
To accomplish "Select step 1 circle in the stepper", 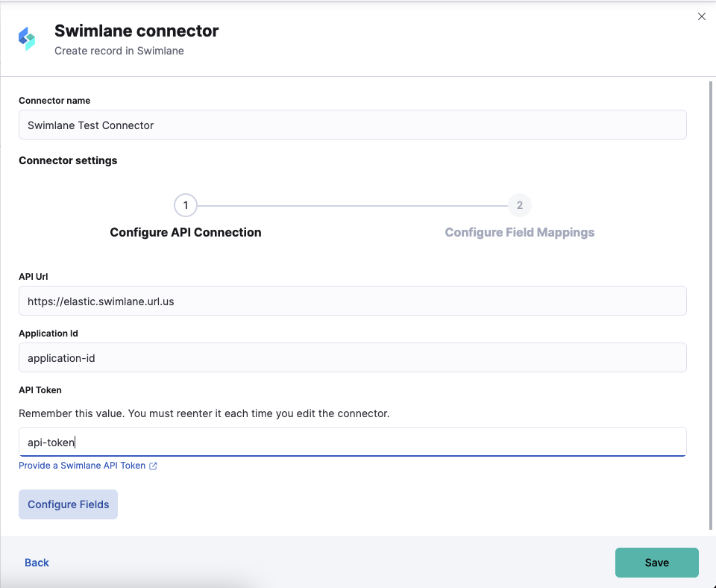I will (185, 205).
